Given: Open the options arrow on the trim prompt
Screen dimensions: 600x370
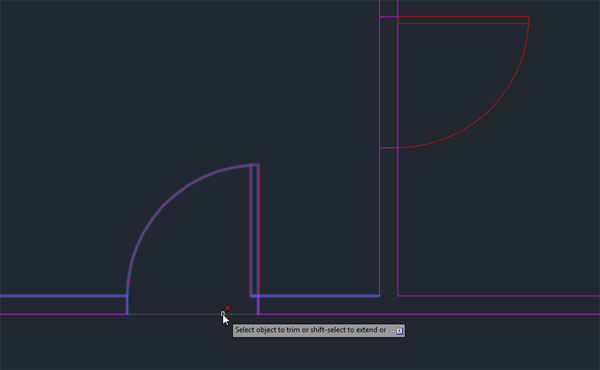Looking at the screenshot, I should pyautogui.click(x=399, y=331).
